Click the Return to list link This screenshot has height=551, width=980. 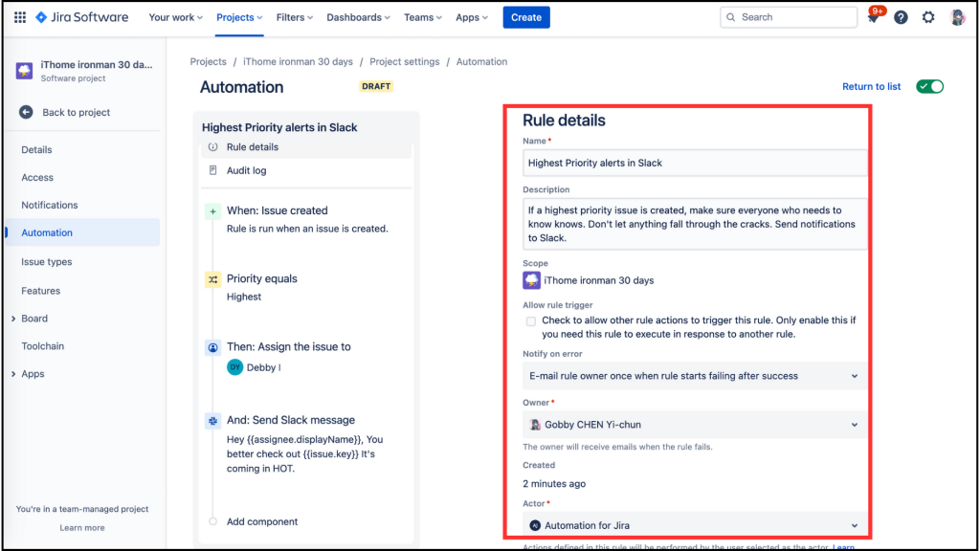871,87
